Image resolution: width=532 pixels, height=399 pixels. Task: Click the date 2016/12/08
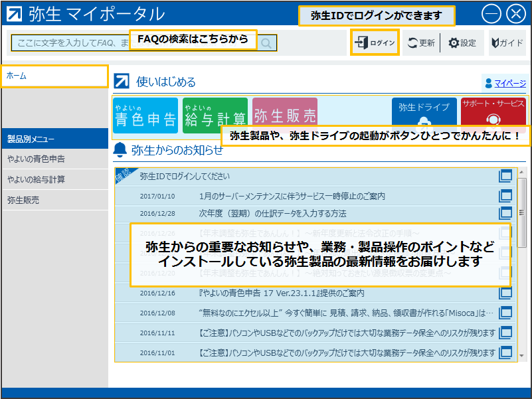coord(157,313)
